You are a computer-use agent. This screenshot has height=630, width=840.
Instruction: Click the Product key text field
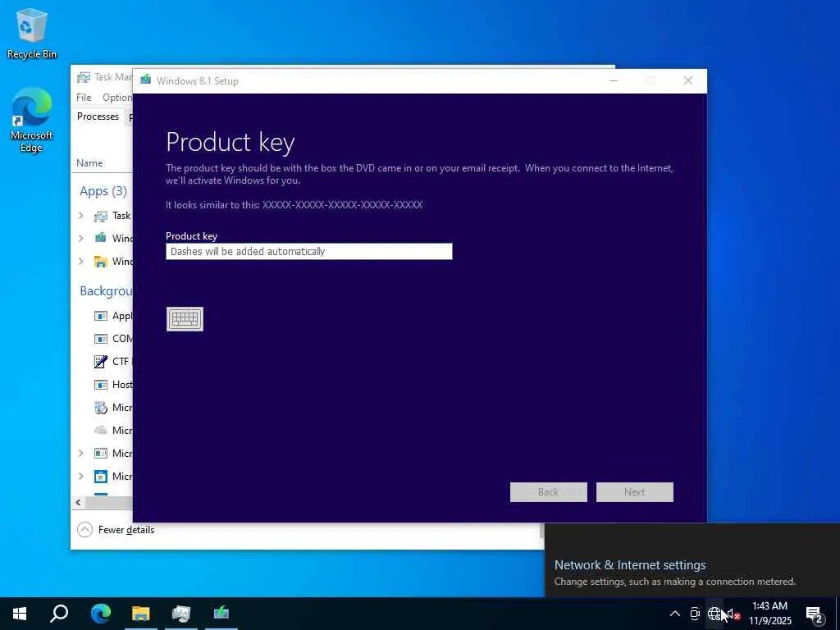[309, 251]
